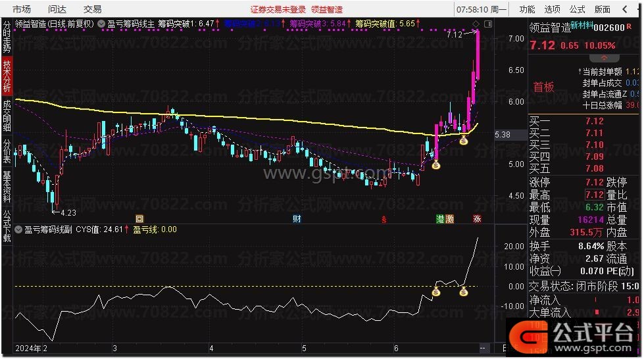Click the 交易状态 status line
644x359 pixels.
tap(583, 286)
